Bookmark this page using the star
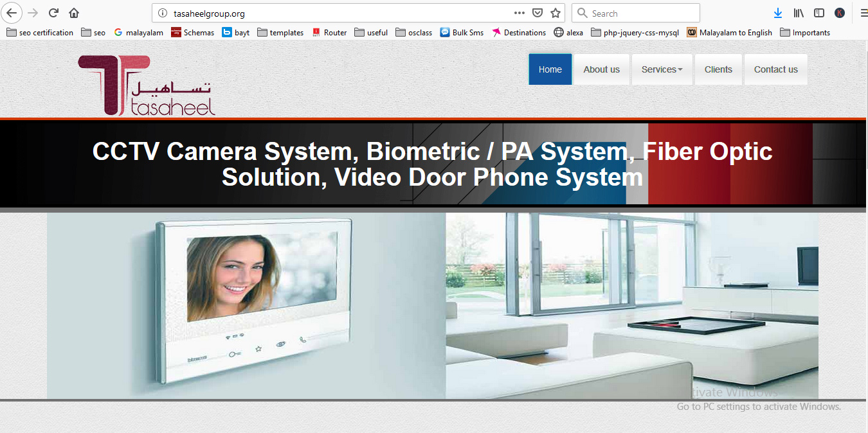This screenshot has width=868, height=433. [x=554, y=12]
